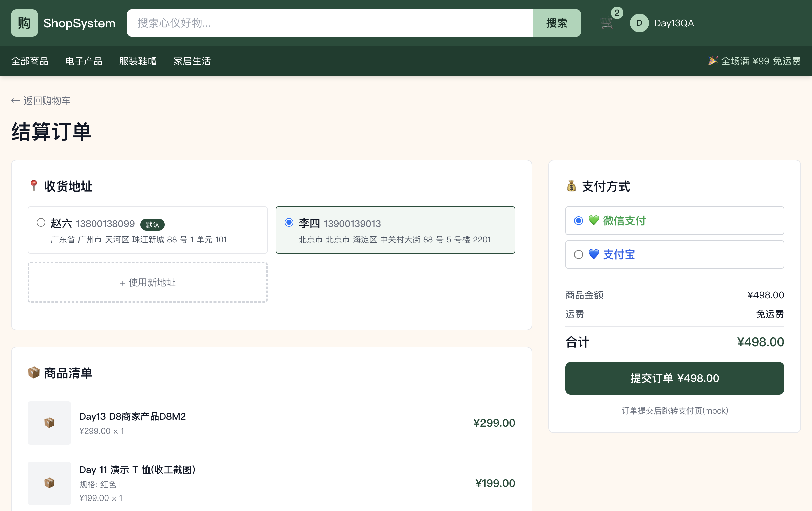
Task: Click 免运费 shipping value
Action: 770,314
